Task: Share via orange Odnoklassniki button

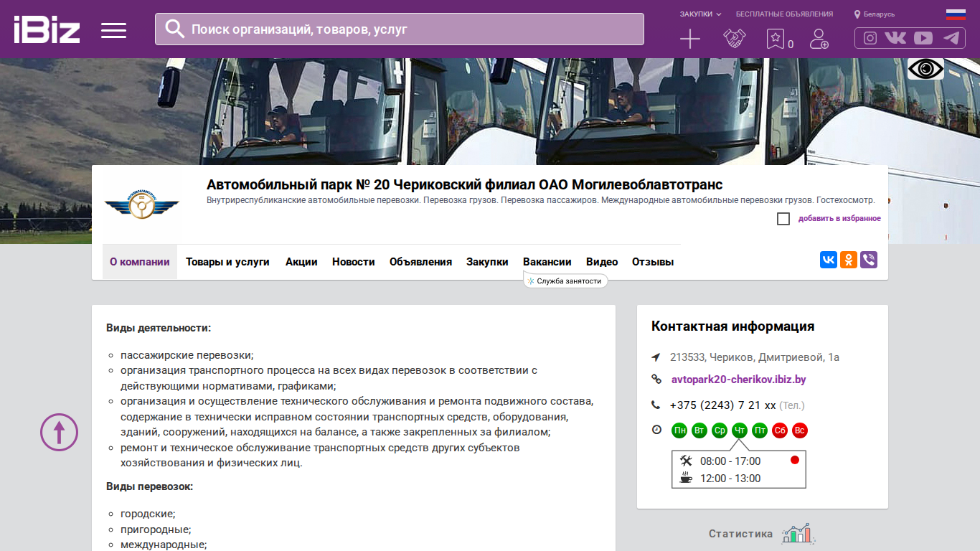Action: pos(849,260)
